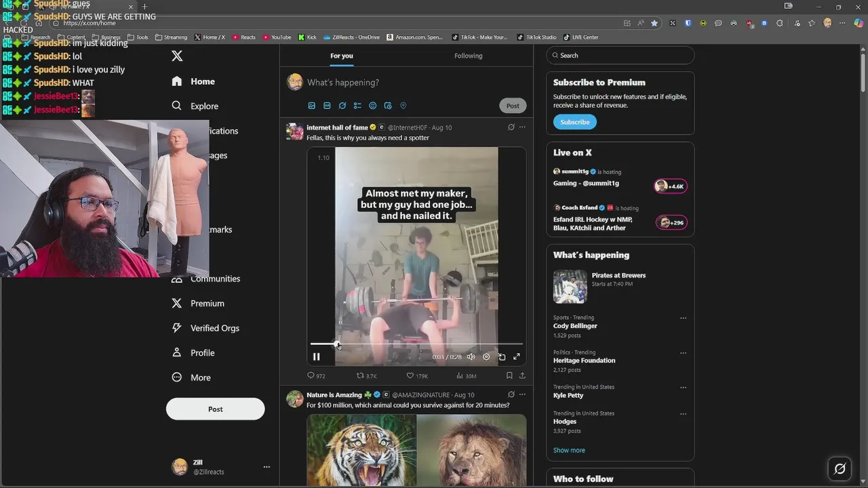Open the Kick bookmark

click(x=307, y=37)
